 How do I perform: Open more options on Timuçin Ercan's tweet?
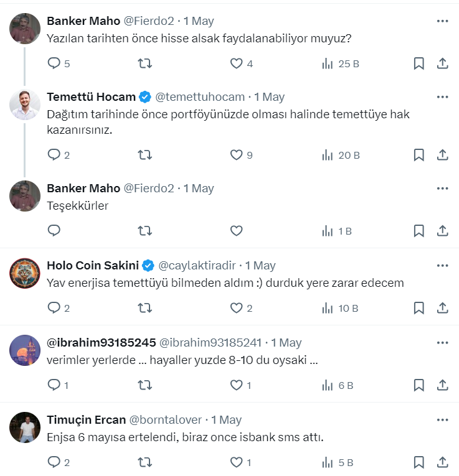pyautogui.click(x=442, y=419)
